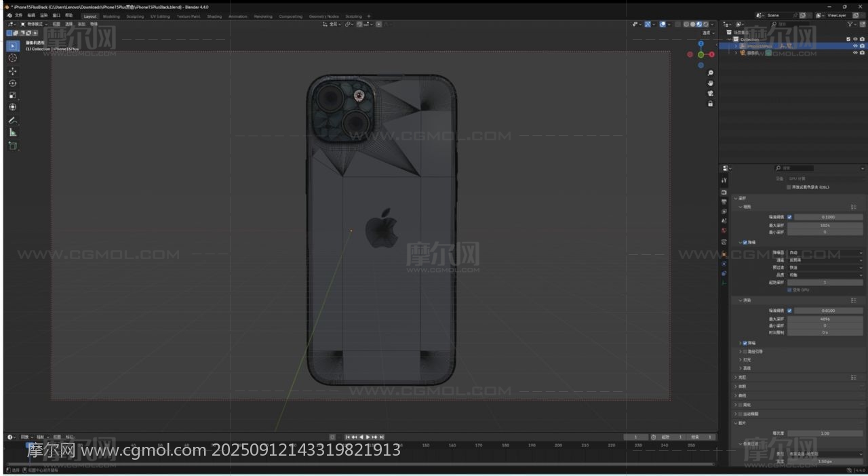Open the Tool properties tab
868x476 pixels.
click(724, 180)
